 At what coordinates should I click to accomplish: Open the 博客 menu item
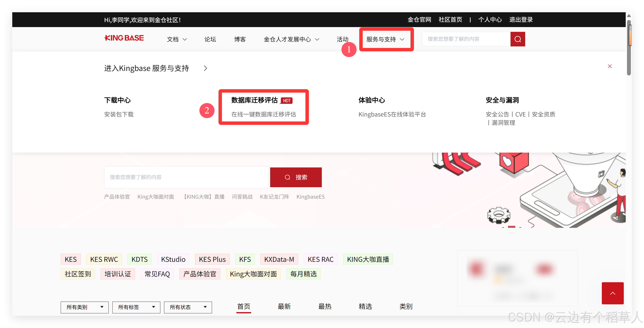pos(240,39)
